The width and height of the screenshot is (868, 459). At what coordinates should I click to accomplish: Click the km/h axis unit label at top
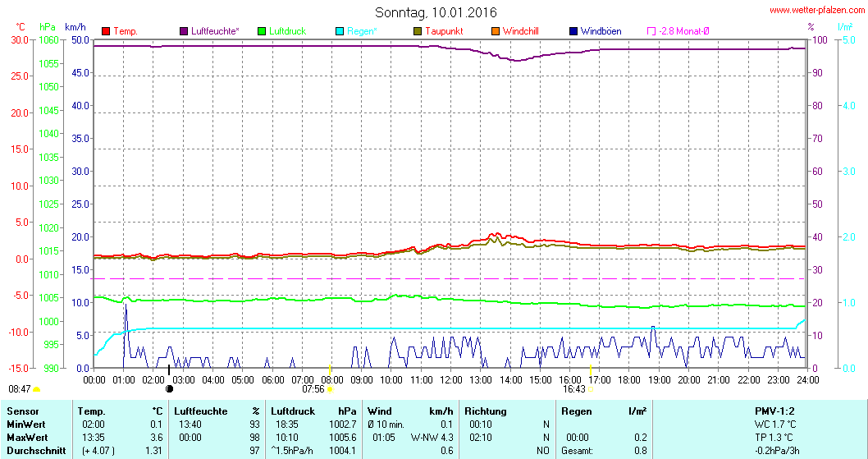coord(75,26)
